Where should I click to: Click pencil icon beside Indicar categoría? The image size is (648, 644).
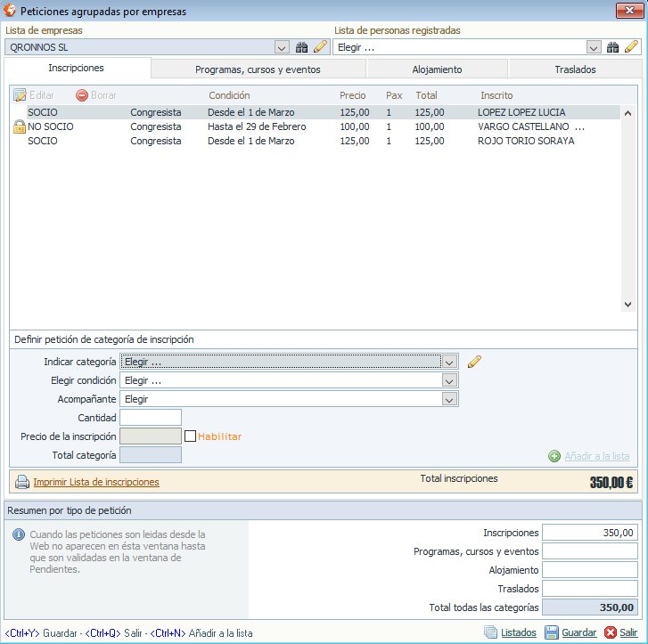coord(474,362)
